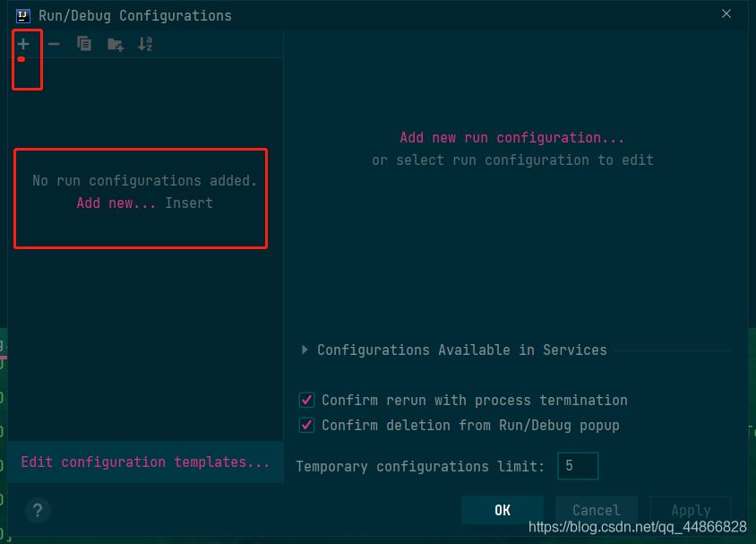Click the plus Add New Configuration icon
Viewport: 756px width, 544px height.
[x=24, y=44]
